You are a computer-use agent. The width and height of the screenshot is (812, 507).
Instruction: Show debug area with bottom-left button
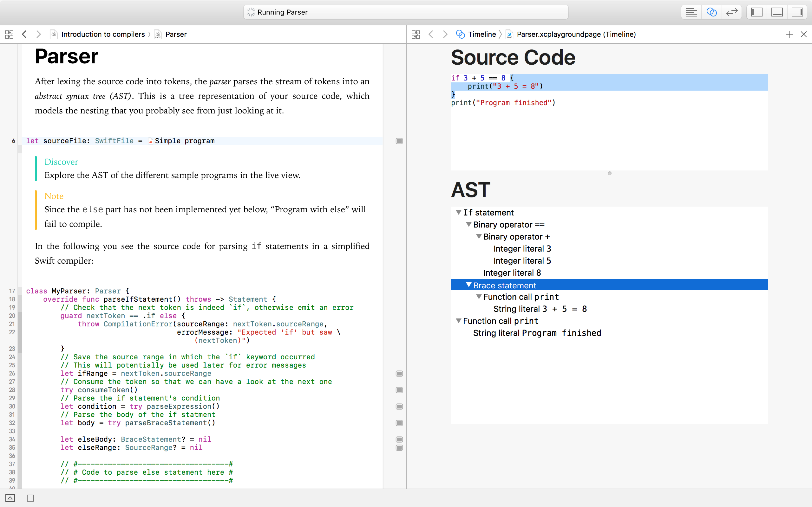coord(10,498)
